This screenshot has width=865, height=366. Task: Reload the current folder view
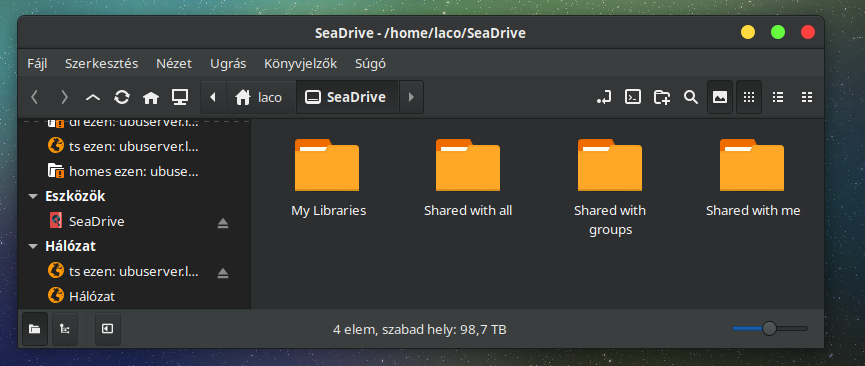(122, 98)
